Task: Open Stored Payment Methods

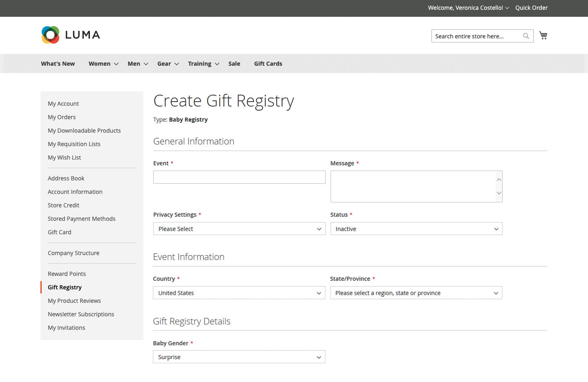Action: pyautogui.click(x=81, y=219)
